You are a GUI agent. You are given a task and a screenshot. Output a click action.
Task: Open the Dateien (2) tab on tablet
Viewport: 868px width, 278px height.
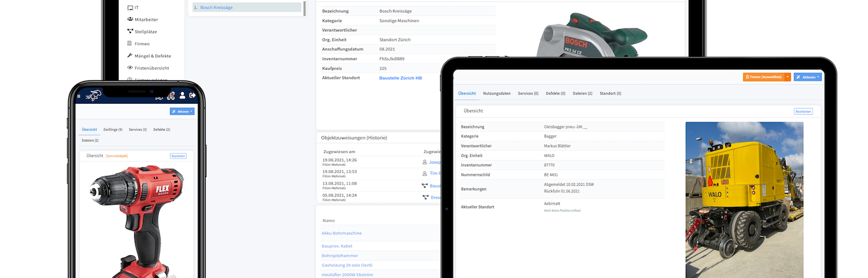(x=582, y=93)
